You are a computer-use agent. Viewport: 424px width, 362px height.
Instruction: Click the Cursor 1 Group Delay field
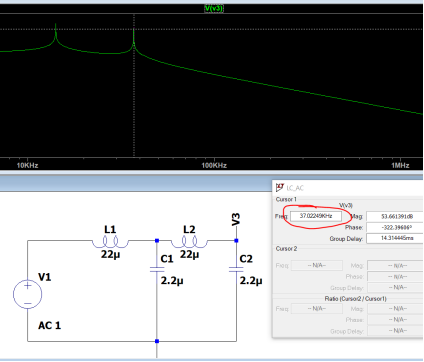tap(395, 238)
